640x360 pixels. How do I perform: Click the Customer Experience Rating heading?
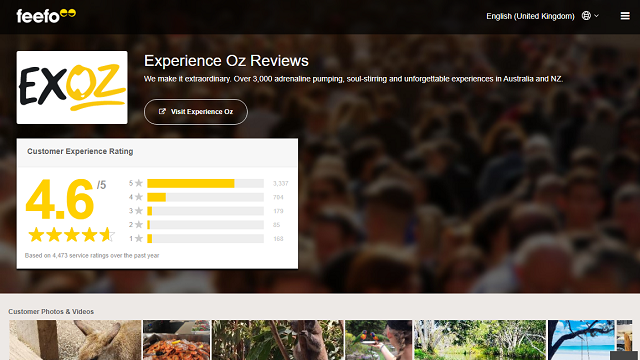point(80,151)
